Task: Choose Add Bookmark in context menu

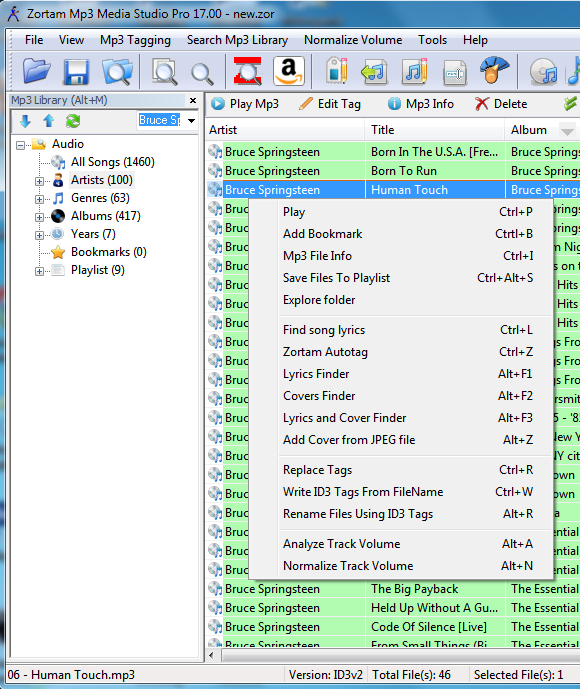Action: point(401,234)
